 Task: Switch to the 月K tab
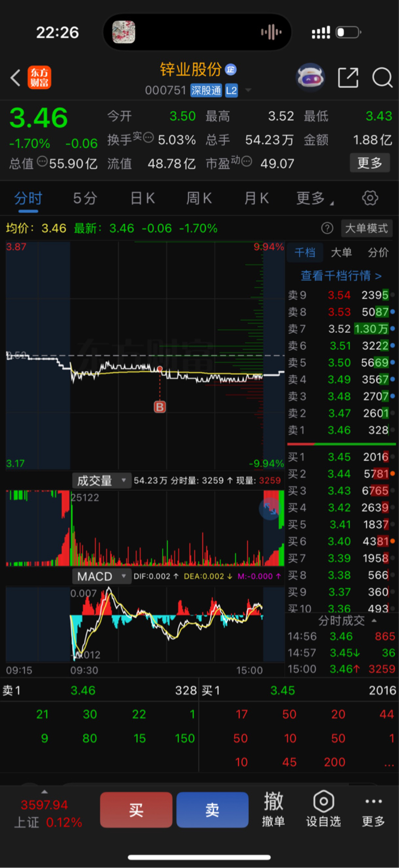coord(256,198)
